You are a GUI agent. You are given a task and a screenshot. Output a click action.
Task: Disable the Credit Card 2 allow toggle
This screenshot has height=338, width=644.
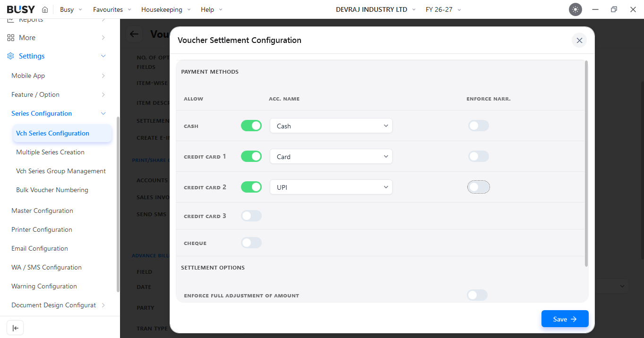(x=251, y=187)
